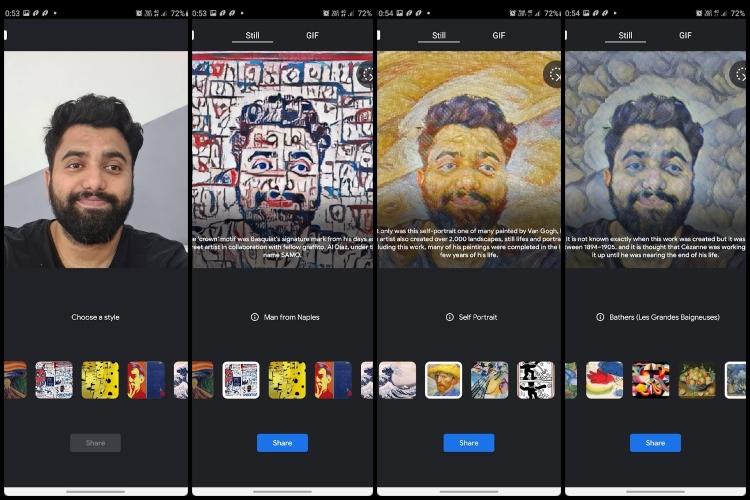The width and height of the screenshot is (750, 500).
Task: Tap red-blue portrait thumbnail on Man from Naples screen
Action: (333, 380)
